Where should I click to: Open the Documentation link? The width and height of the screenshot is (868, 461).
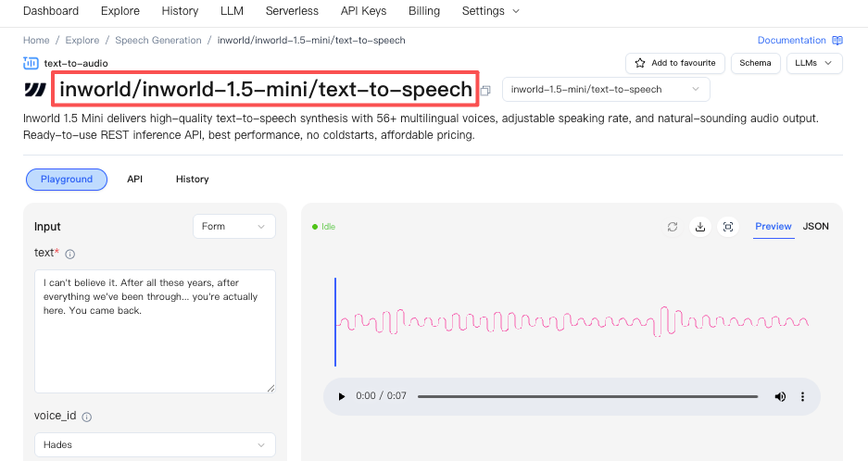point(792,41)
